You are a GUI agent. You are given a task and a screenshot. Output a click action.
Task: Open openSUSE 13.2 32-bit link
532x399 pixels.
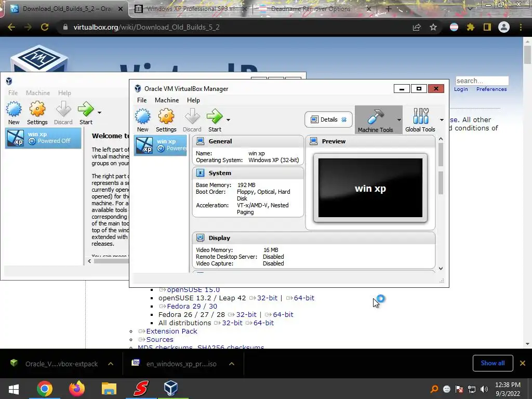[268, 298]
